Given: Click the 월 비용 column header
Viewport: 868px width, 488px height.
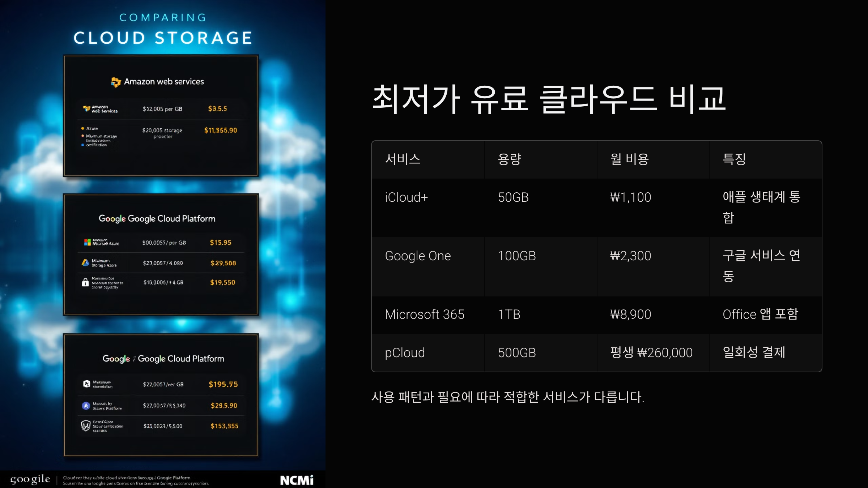Looking at the screenshot, I should tap(629, 159).
